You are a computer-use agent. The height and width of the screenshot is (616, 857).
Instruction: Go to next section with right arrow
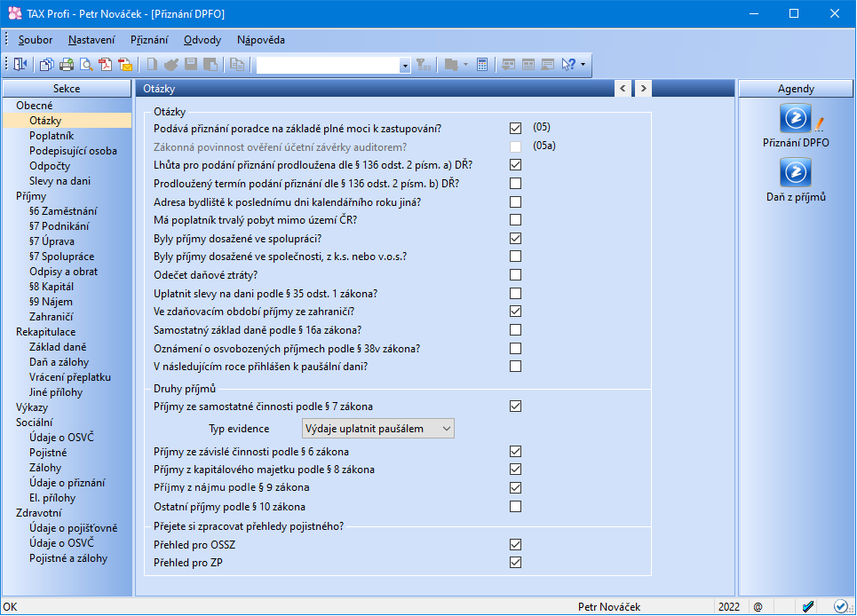click(x=643, y=89)
